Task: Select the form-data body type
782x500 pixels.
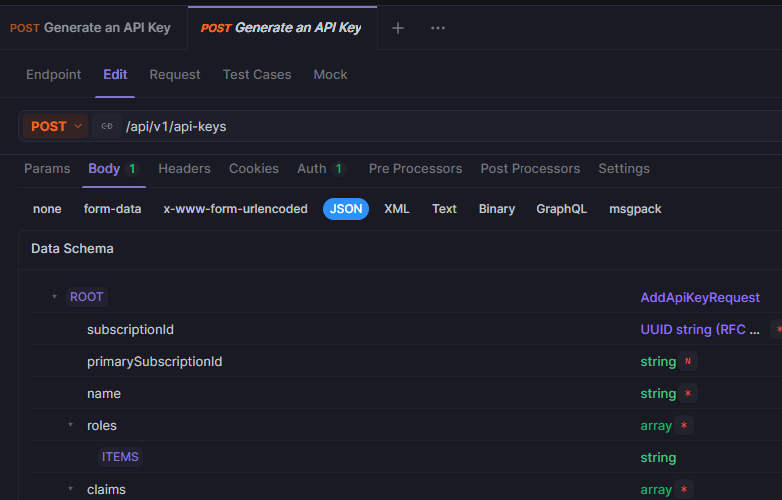Action: point(112,209)
